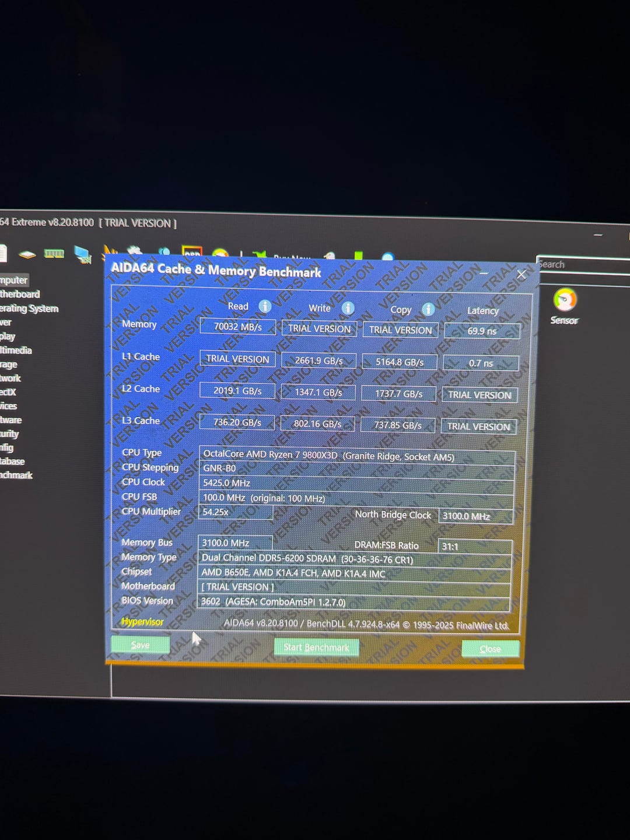Viewport: 630px width, 840px height.
Task: Click the Copy info icon
Action: (x=428, y=309)
